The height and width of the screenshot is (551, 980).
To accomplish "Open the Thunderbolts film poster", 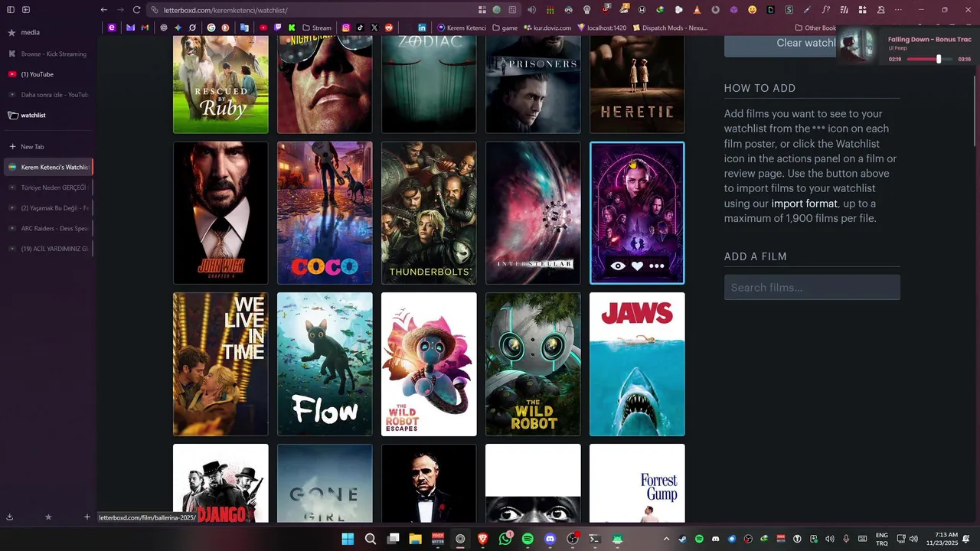I will pos(429,213).
